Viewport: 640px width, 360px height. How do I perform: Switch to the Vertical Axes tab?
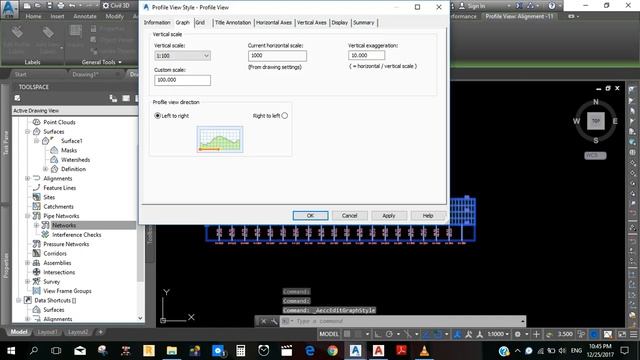point(312,22)
